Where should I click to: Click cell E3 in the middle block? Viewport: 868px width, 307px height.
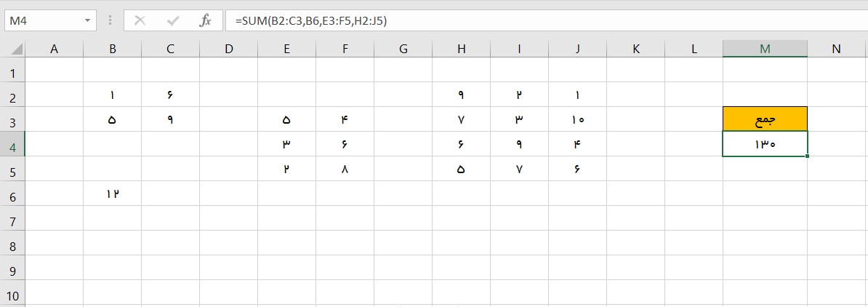coord(286,119)
